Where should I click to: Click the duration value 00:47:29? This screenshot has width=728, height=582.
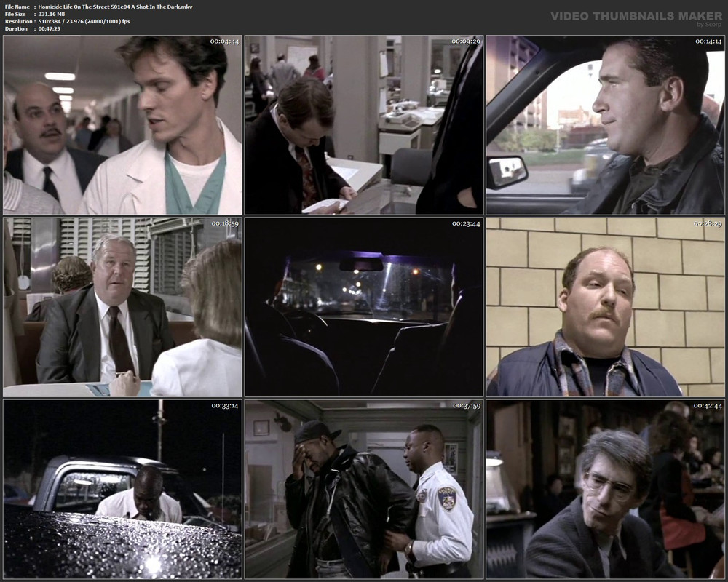pos(50,29)
